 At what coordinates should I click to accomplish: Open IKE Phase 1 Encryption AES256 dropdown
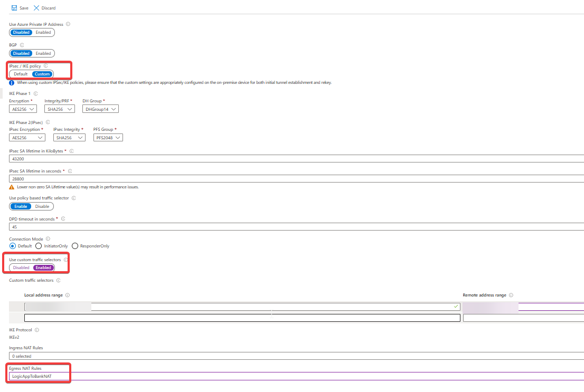coord(23,109)
